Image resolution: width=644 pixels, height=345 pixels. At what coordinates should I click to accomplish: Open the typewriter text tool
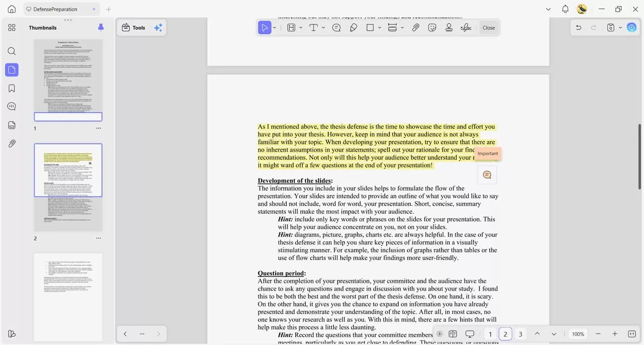[x=314, y=27]
